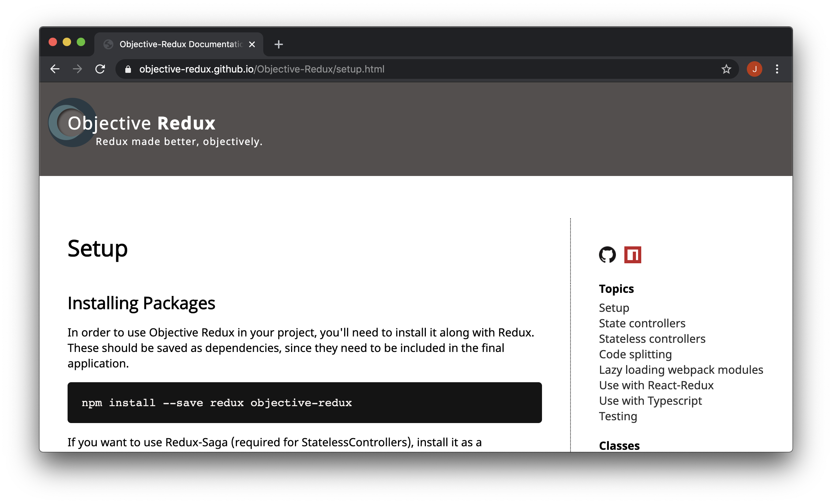This screenshot has height=504, width=832.
Task: Close the Objective-Redux Documentation tab
Action: (x=252, y=44)
